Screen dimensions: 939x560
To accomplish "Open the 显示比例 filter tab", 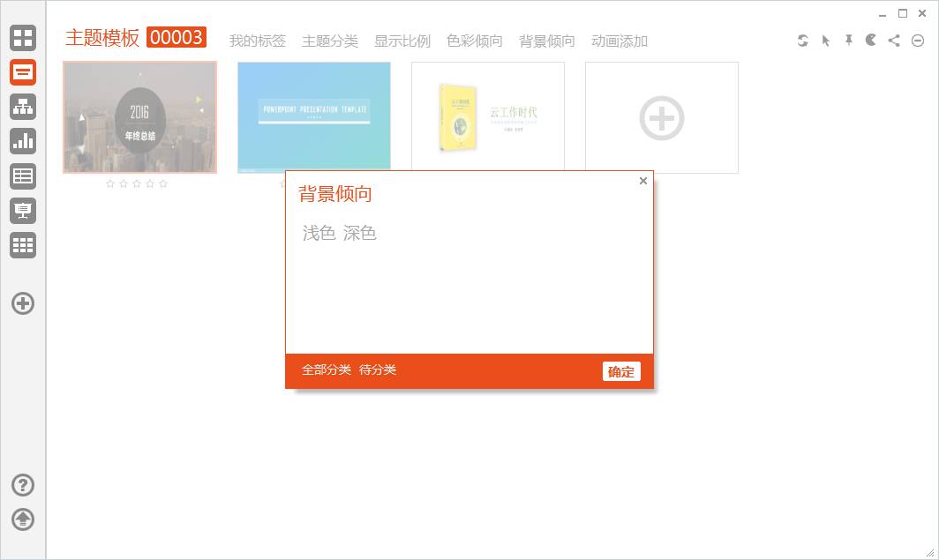I will tap(402, 41).
